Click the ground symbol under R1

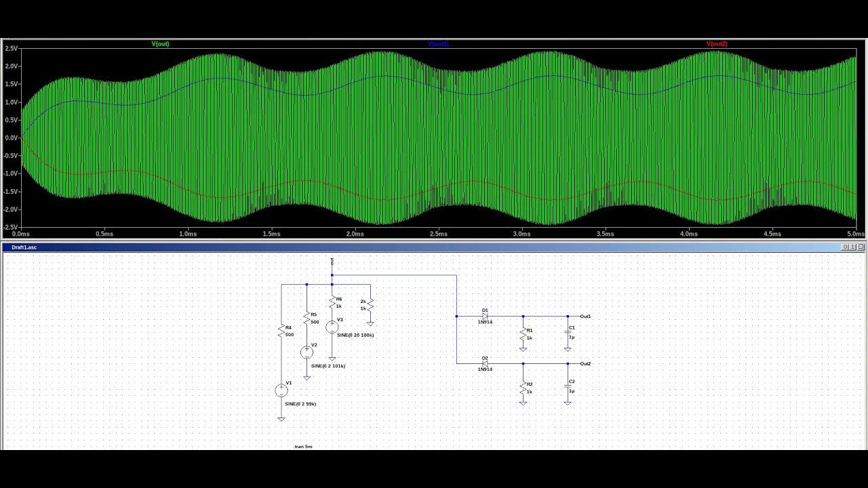coord(523,349)
